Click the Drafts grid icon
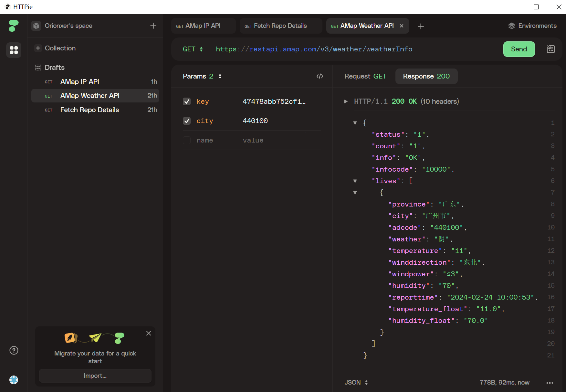This screenshot has height=392, width=566. click(38, 68)
